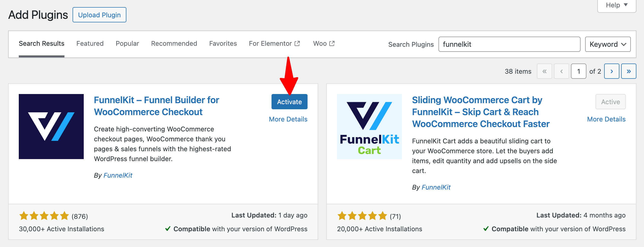Activate the FunnelKit Funnel Builder plugin
Image resolution: width=644 pixels, height=247 pixels.
(x=289, y=101)
